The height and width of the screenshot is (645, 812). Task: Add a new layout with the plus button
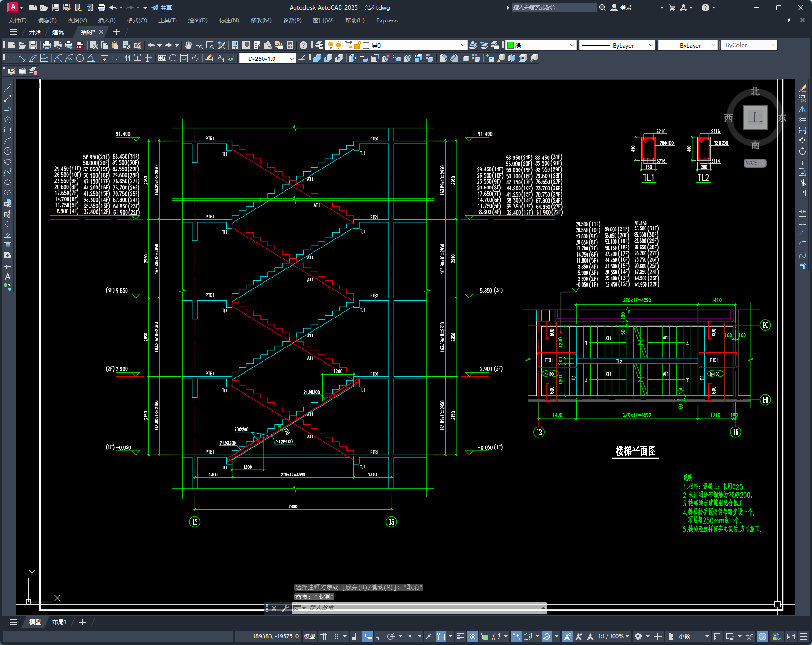pos(83,622)
